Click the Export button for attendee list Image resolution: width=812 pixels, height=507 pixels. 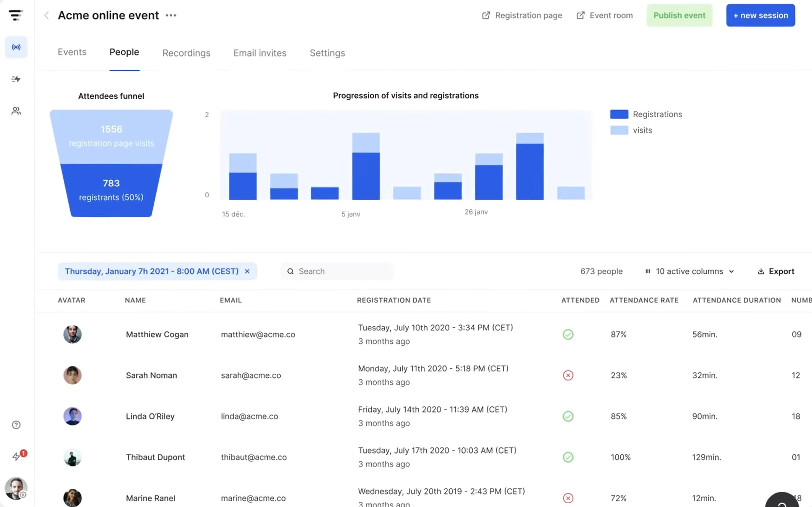776,271
